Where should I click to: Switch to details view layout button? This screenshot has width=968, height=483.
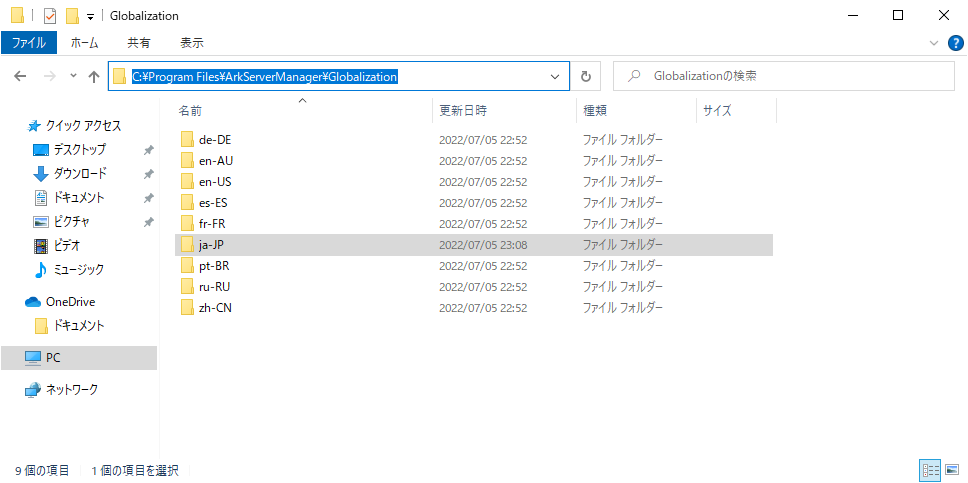(x=930, y=471)
